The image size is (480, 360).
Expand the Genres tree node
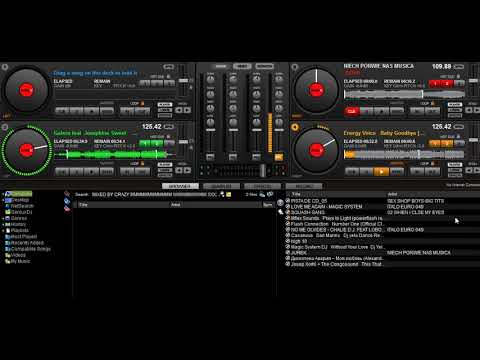[x=3, y=218]
